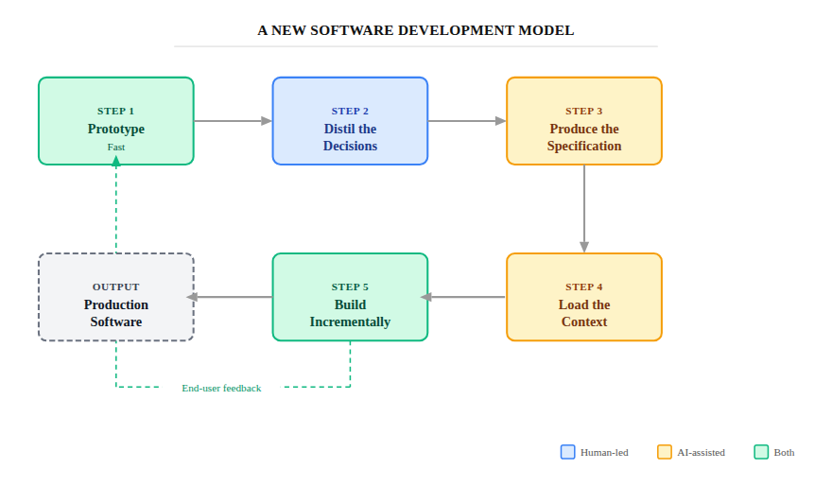Image resolution: width=832 pixels, height=504 pixels.
Task: Click the Human-led legend label
Action: (x=604, y=452)
